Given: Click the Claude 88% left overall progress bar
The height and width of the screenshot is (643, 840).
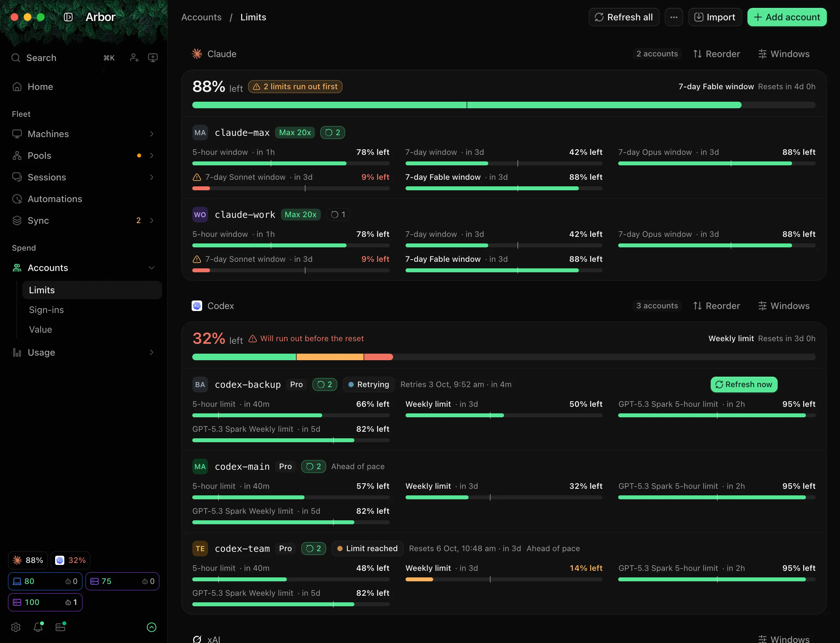Looking at the screenshot, I should click(x=504, y=105).
